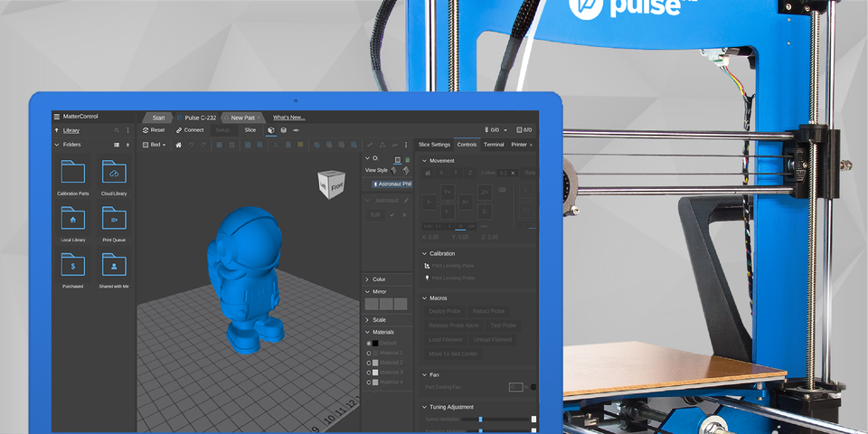Expand the Color section
The width and height of the screenshot is (868, 434).
click(367, 279)
